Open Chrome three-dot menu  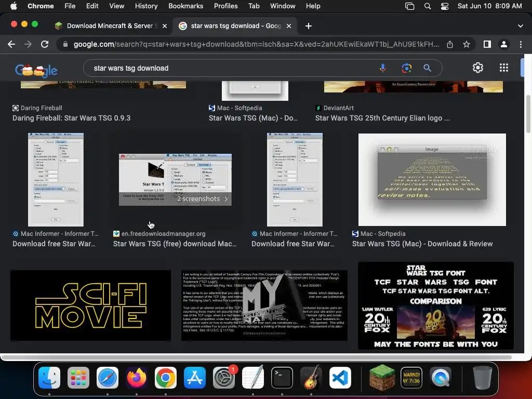pos(521,44)
